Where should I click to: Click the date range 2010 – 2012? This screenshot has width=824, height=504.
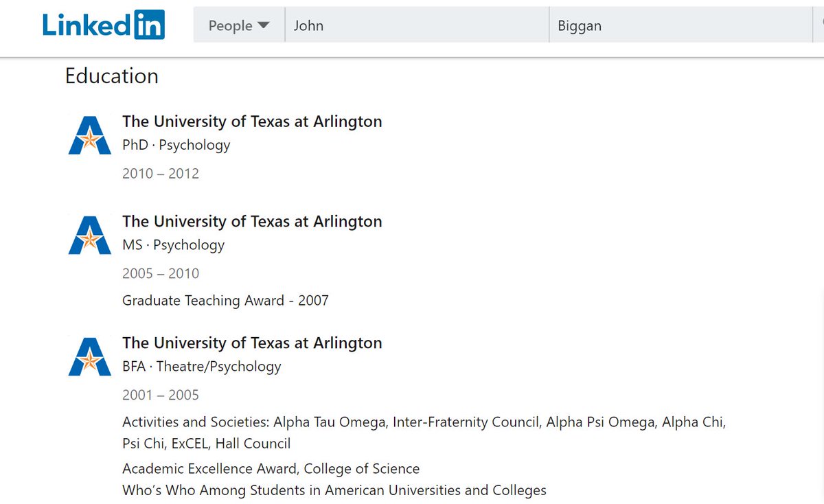point(161,174)
